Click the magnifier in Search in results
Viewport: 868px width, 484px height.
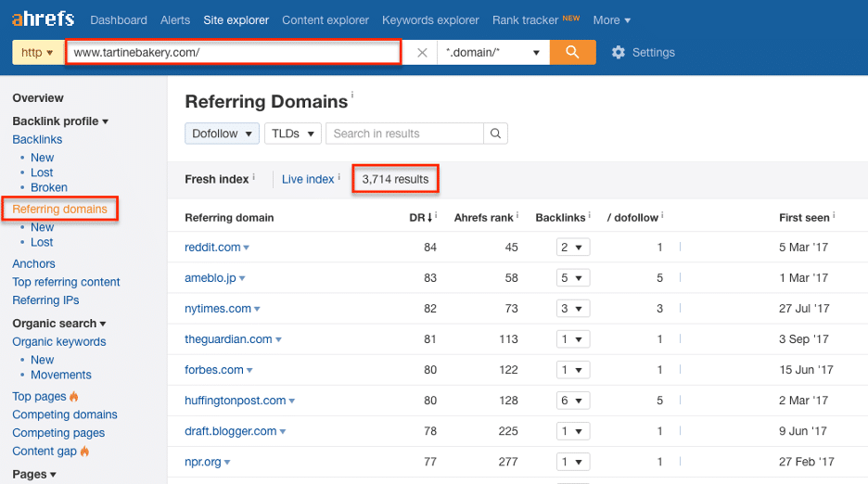[496, 134]
